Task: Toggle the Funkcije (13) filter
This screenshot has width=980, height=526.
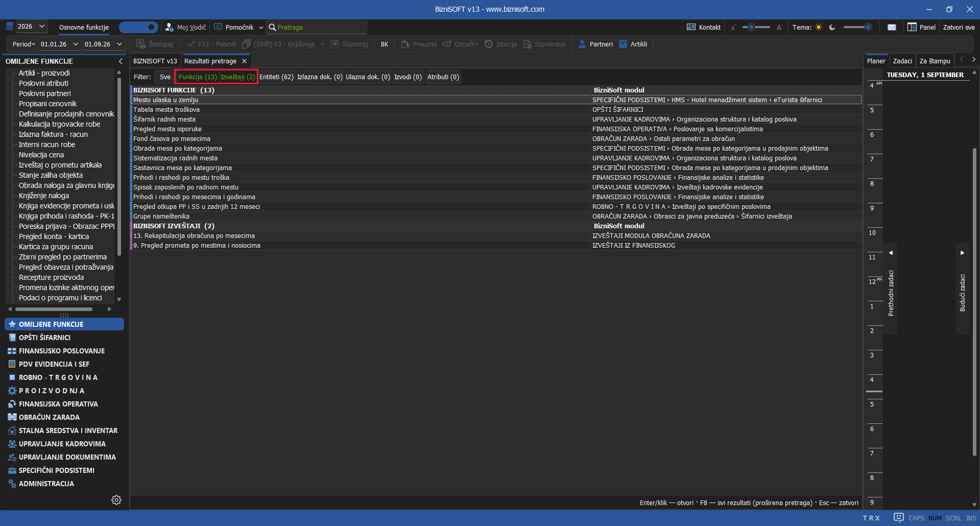Action: [198, 77]
